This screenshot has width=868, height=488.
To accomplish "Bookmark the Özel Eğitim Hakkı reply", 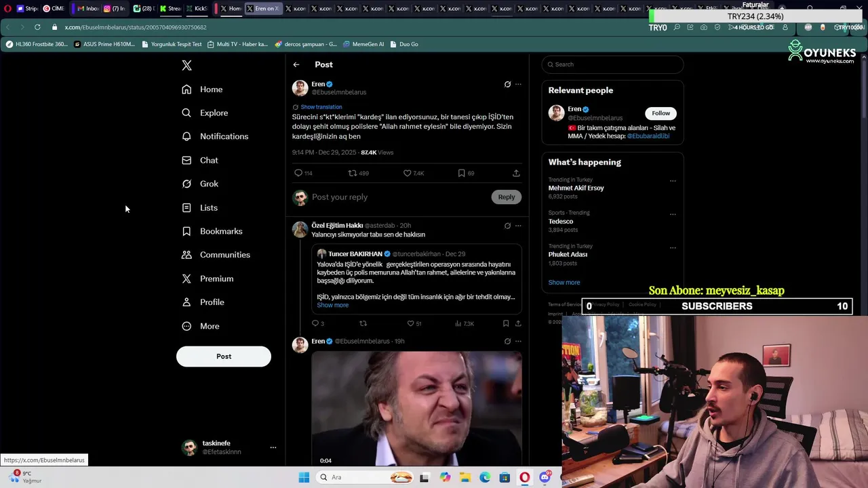I will (x=506, y=323).
